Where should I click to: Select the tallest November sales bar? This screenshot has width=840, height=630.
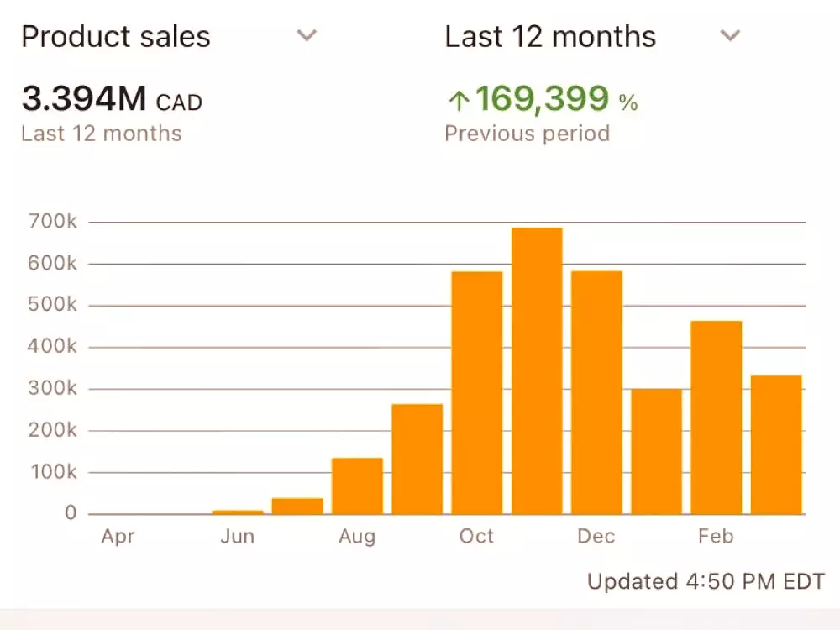[537, 370]
